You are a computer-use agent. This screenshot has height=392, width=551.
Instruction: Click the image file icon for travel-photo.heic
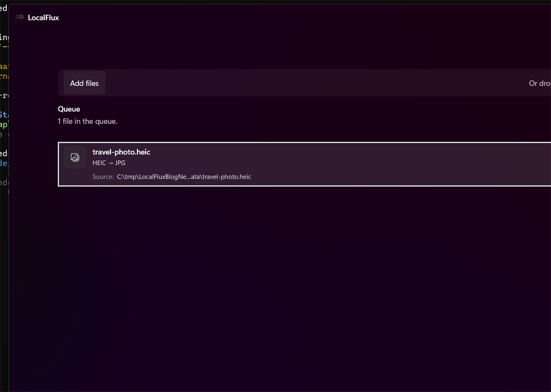(75, 157)
